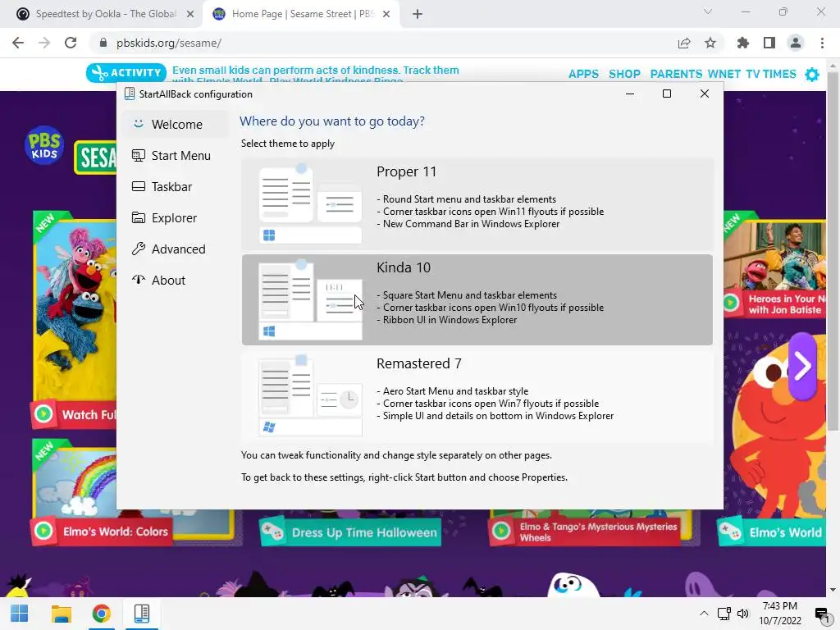Open network status tray icon
Screen dimensions: 840x630
(x=724, y=614)
